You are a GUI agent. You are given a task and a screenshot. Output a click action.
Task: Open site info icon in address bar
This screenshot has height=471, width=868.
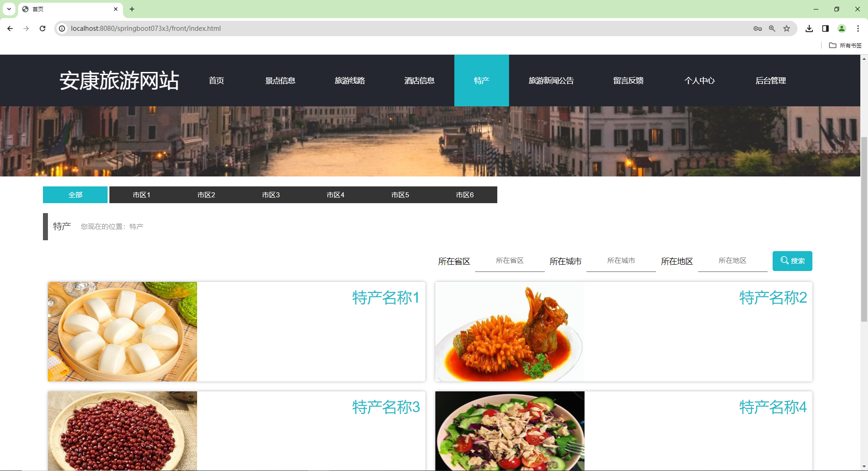point(62,29)
